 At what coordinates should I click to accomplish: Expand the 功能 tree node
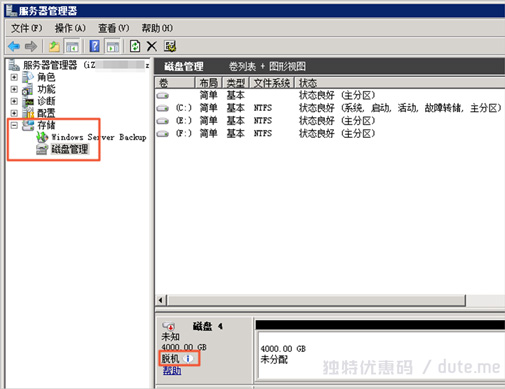[14, 89]
